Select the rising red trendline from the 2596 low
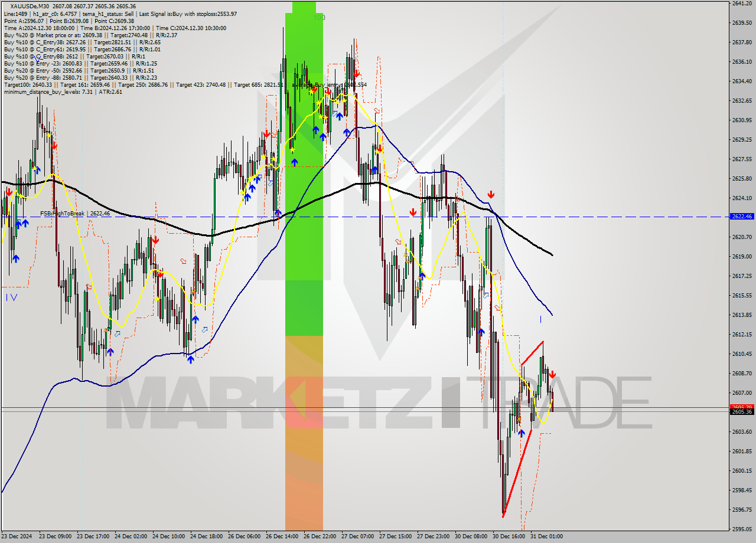 pos(517,473)
